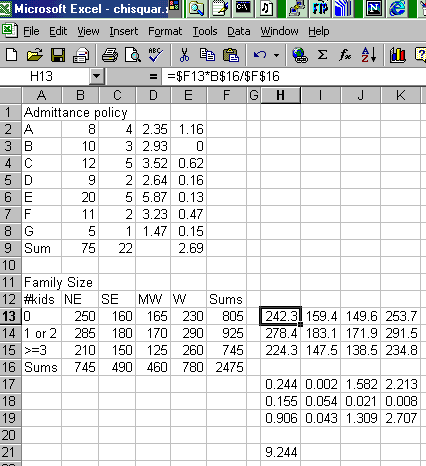Expand the Name Box dropdown arrow
Image resolution: width=426 pixels, height=466 pixels.
(97, 76)
